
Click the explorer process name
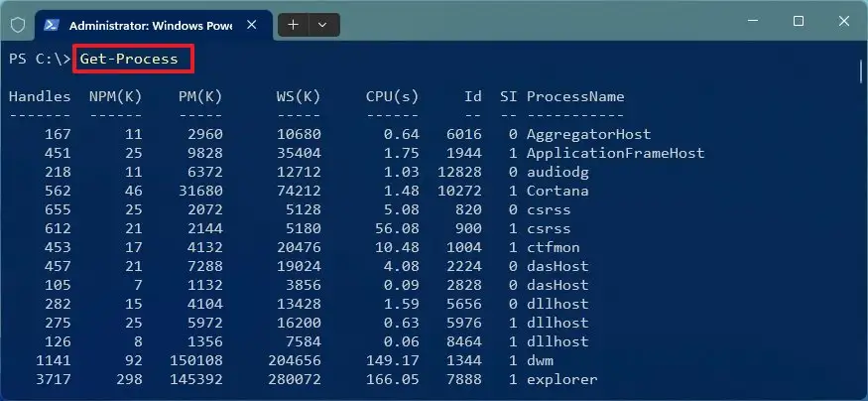point(561,379)
